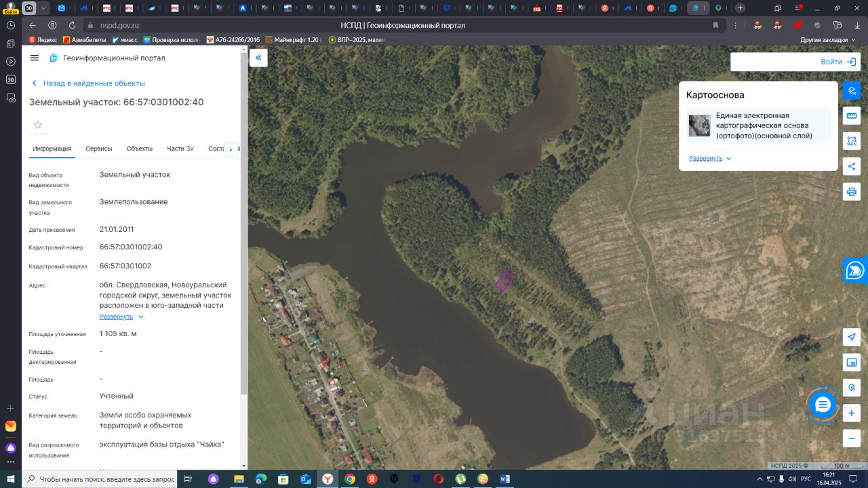Select the ruler measurement tool
The image size is (868, 488).
coord(852,115)
